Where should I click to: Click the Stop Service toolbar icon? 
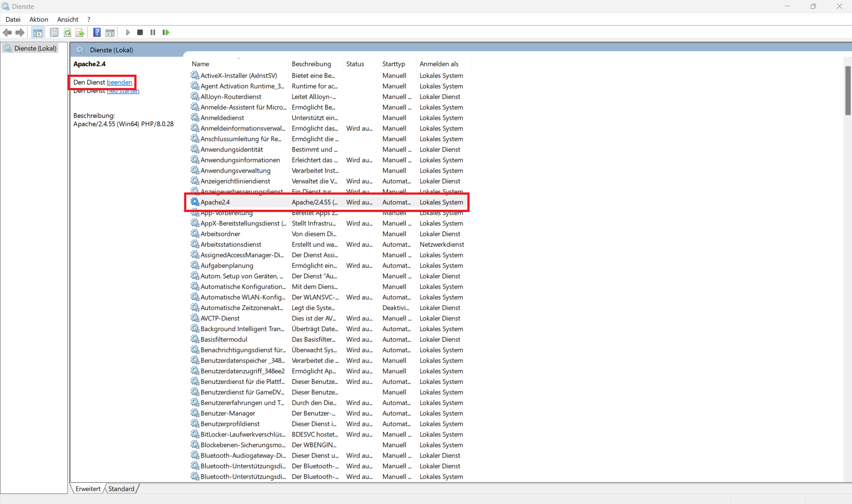click(140, 32)
